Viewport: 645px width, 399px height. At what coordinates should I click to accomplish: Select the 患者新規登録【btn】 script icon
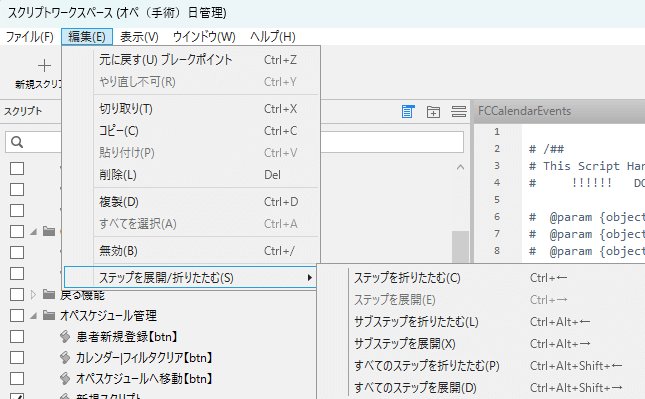(x=65, y=336)
